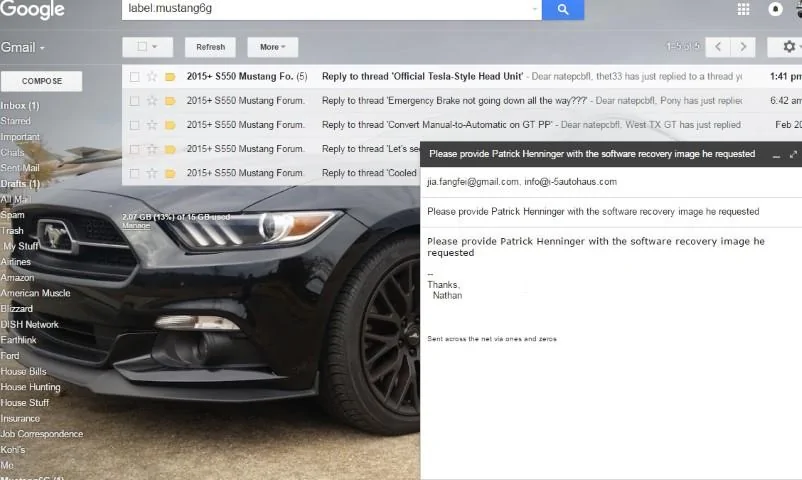Open search options arrow in search box
Image resolution: width=802 pixels, height=480 pixels.
(534, 9)
